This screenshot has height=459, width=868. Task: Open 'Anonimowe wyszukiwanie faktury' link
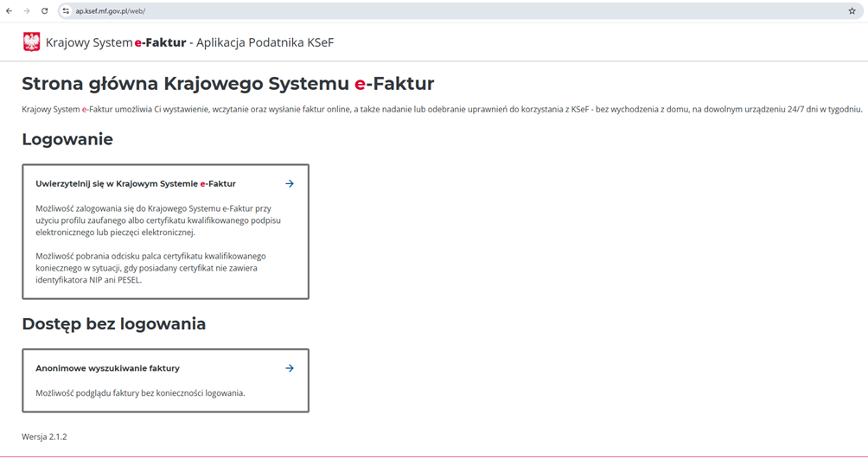(107, 368)
